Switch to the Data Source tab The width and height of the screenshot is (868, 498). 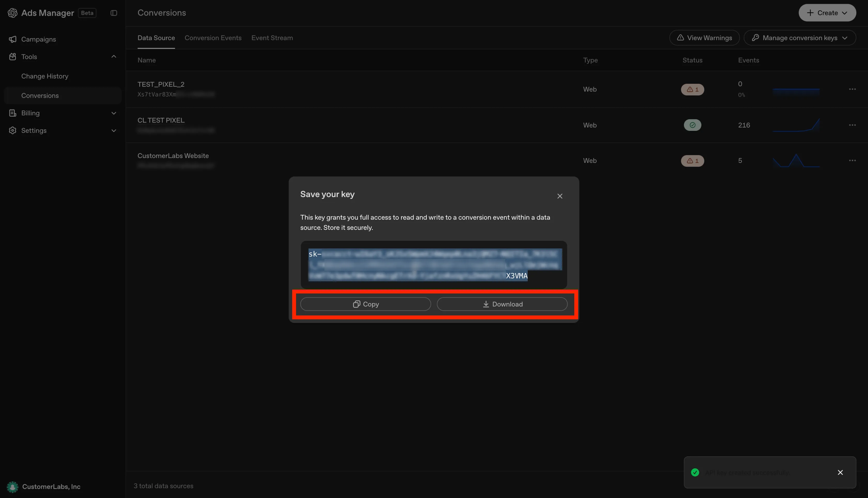coord(156,38)
